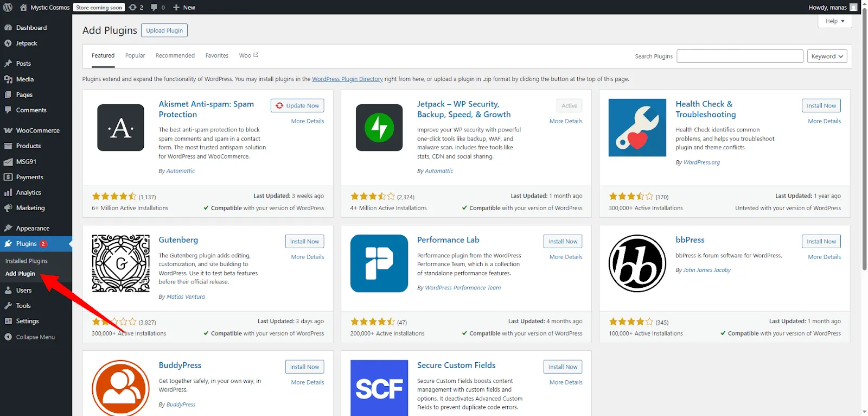Open the Mystic Cosmos site home icon
The image size is (868, 416).
pyautogui.click(x=23, y=7)
